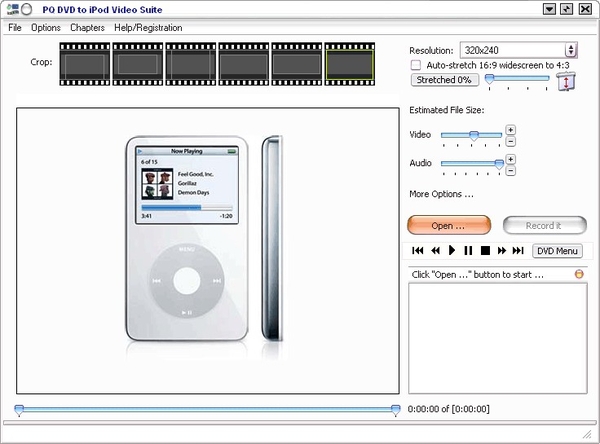
Task: Click the orange Open button
Action: pyautogui.click(x=449, y=225)
